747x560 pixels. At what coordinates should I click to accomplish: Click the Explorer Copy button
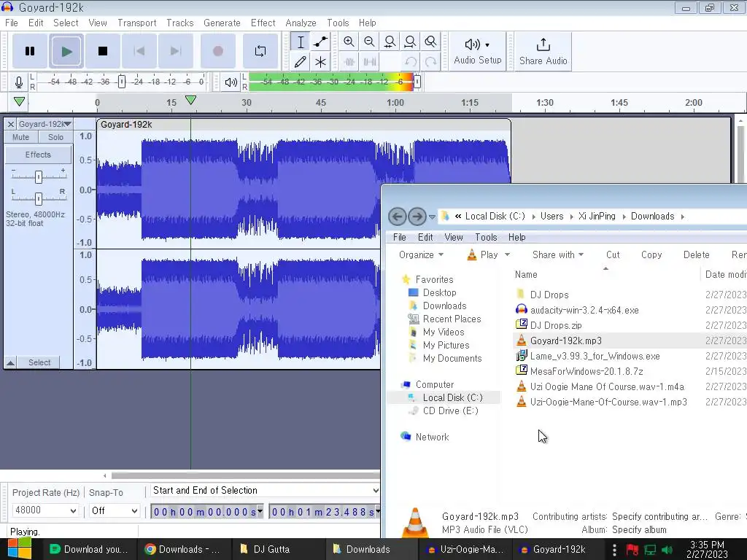[x=651, y=254]
